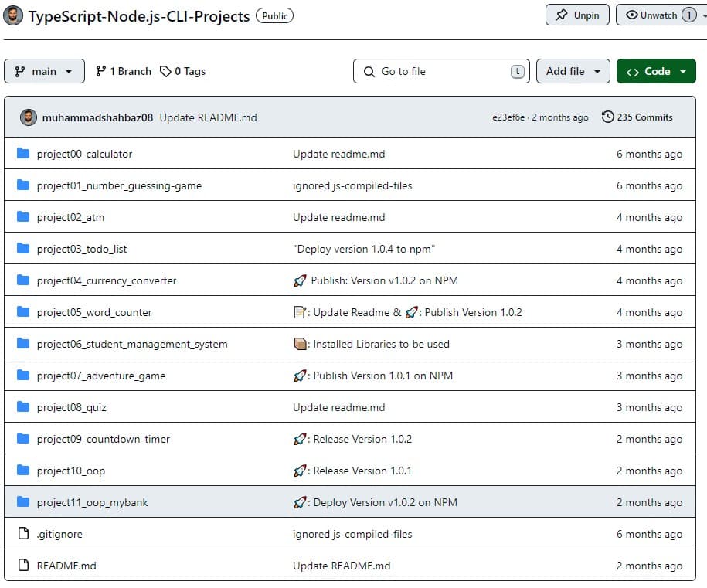
Task: Open commit "Deploy version 1.0.4 to npm"
Action: [x=364, y=249]
